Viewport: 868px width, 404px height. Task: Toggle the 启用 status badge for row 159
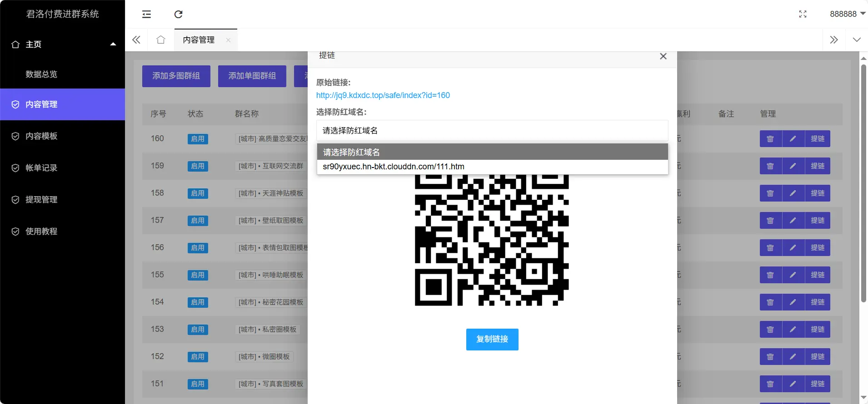tap(198, 166)
